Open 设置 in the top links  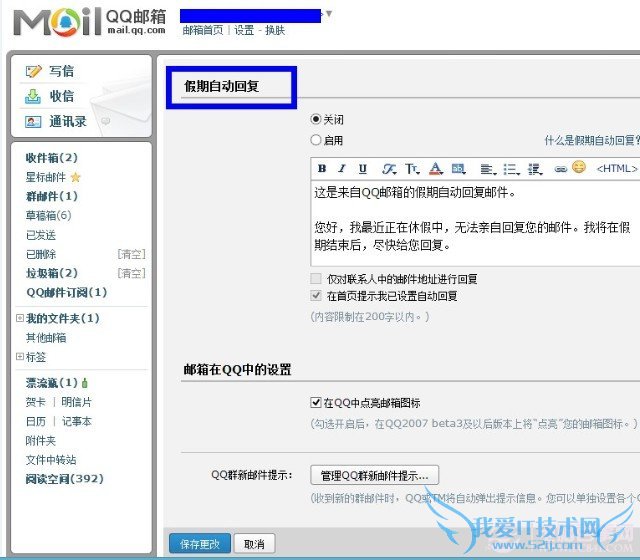coord(244,30)
